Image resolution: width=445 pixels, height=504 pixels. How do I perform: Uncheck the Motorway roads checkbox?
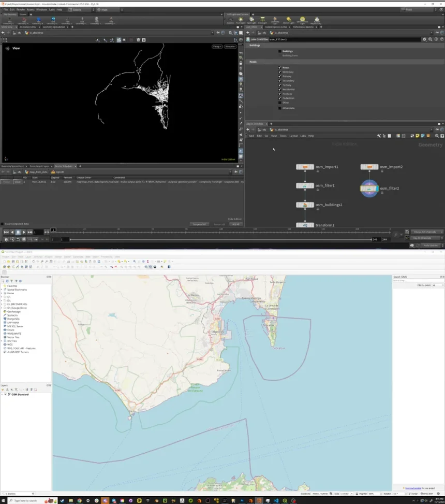[280, 71]
